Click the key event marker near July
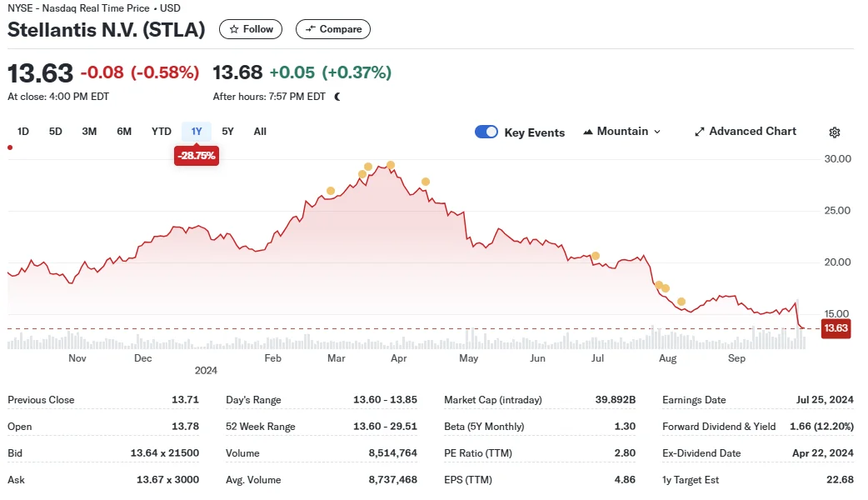868x500 pixels. click(595, 256)
